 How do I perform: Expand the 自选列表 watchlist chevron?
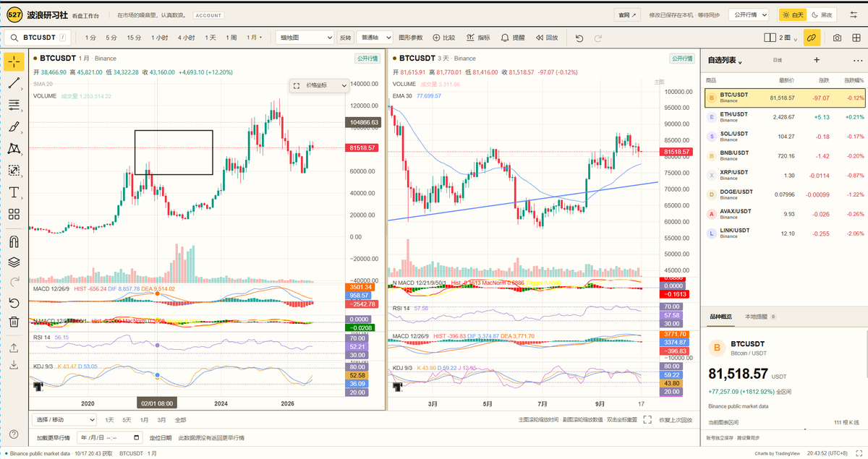click(741, 61)
